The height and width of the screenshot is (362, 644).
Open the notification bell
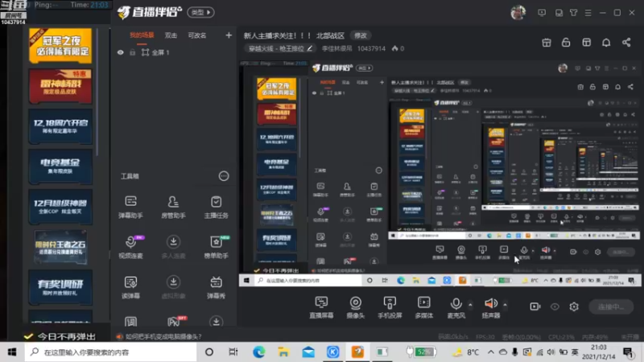point(606,43)
